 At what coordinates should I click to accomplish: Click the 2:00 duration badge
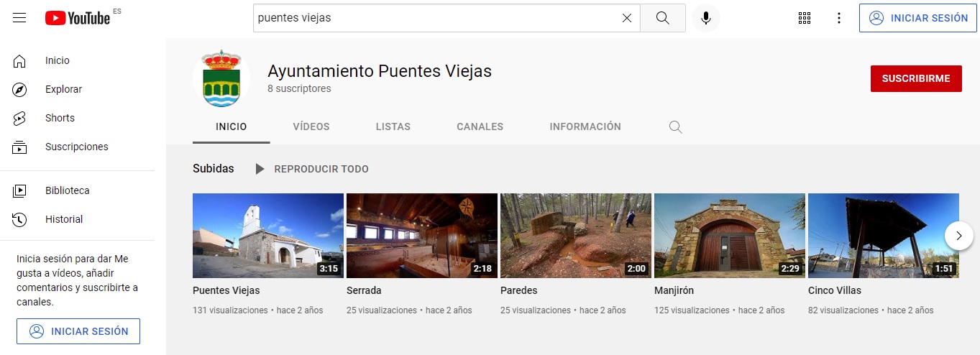coord(636,269)
